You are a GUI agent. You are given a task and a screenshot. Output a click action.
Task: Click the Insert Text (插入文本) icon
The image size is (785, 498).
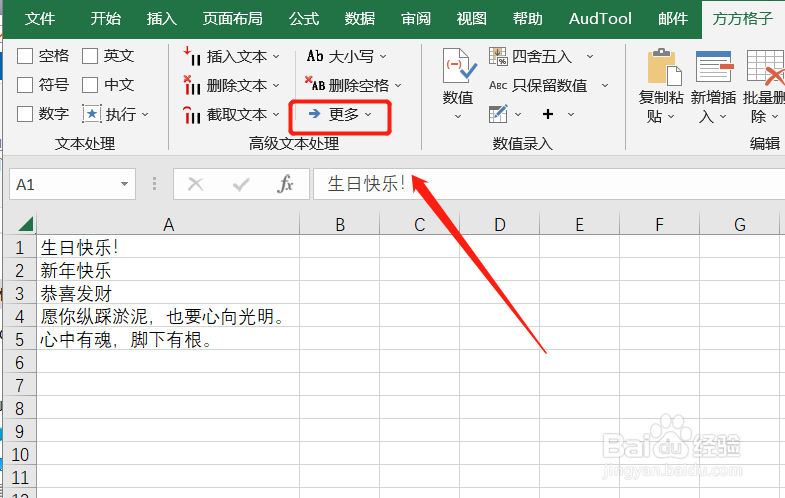point(192,56)
